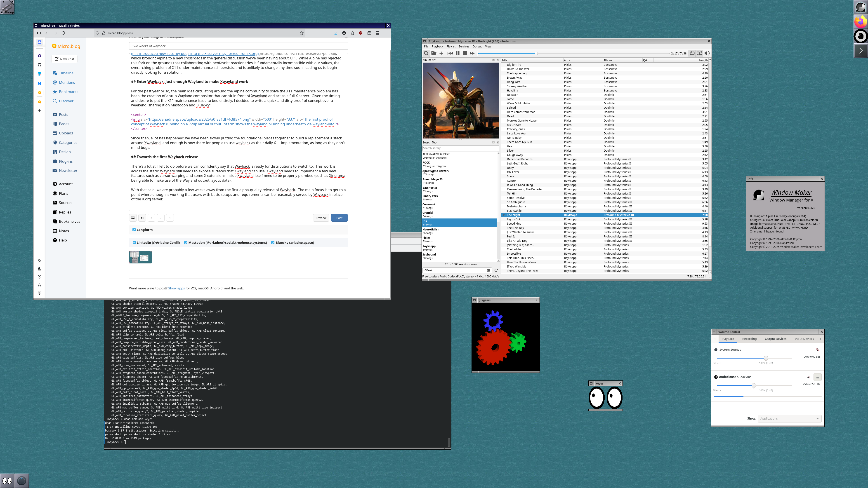This screenshot has height=488, width=868.
Task: Click the System Sounds volume slider
Action: tap(754, 358)
